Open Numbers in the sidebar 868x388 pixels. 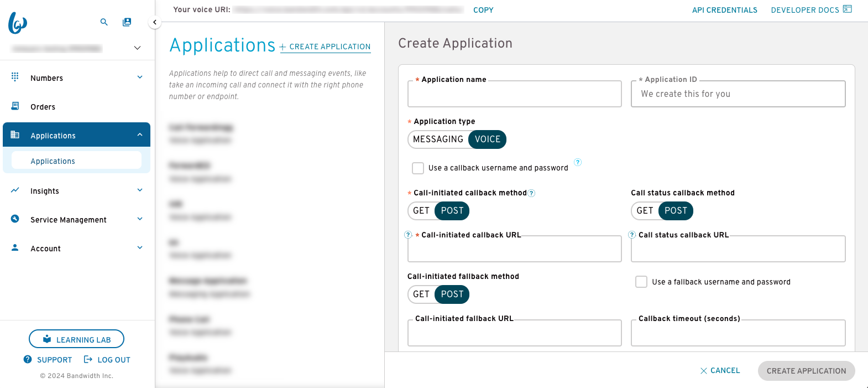point(77,77)
